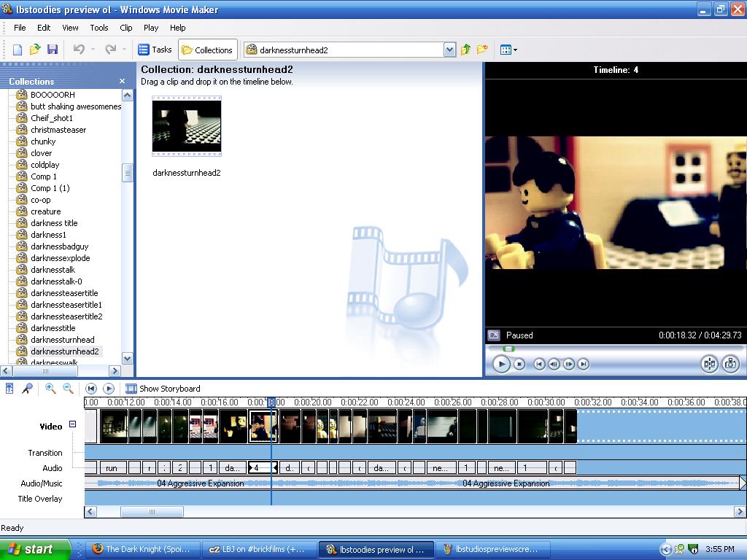Split the clip in the preview monitor
Screen dimensions: 747x560
[709, 364]
